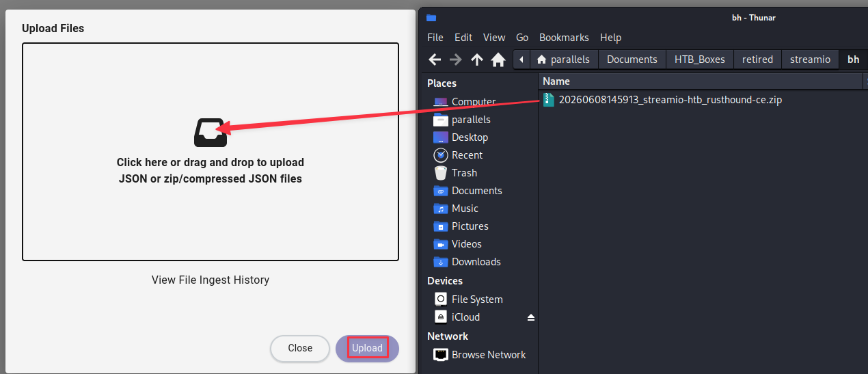Click the Upload button
The image size is (868, 374).
[x=367, y=348]
